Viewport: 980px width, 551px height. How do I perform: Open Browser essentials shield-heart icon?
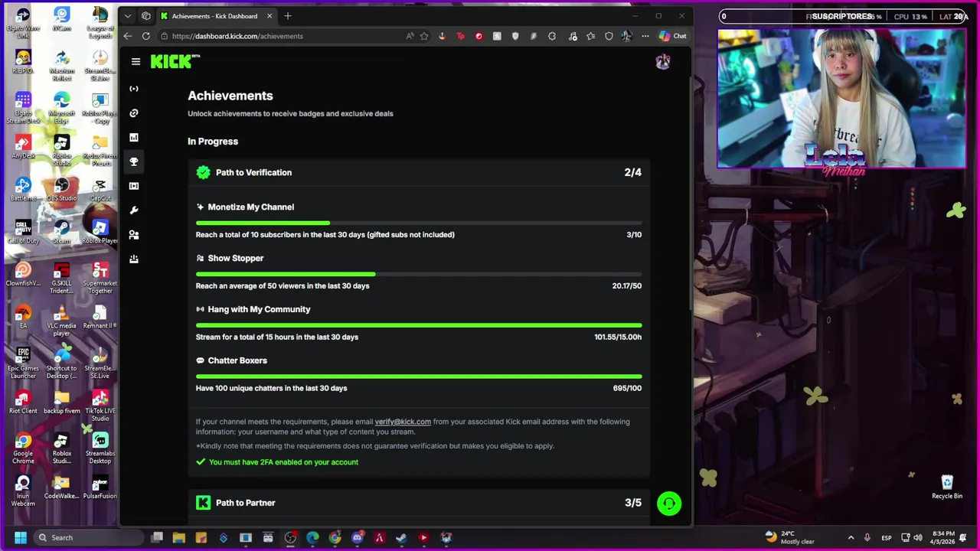click(609, 36)
